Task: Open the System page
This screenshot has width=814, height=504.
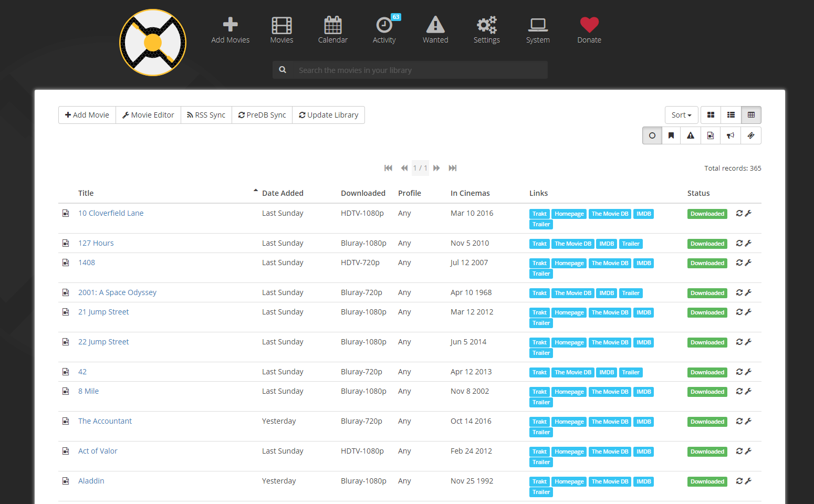Action: [538, 30]
